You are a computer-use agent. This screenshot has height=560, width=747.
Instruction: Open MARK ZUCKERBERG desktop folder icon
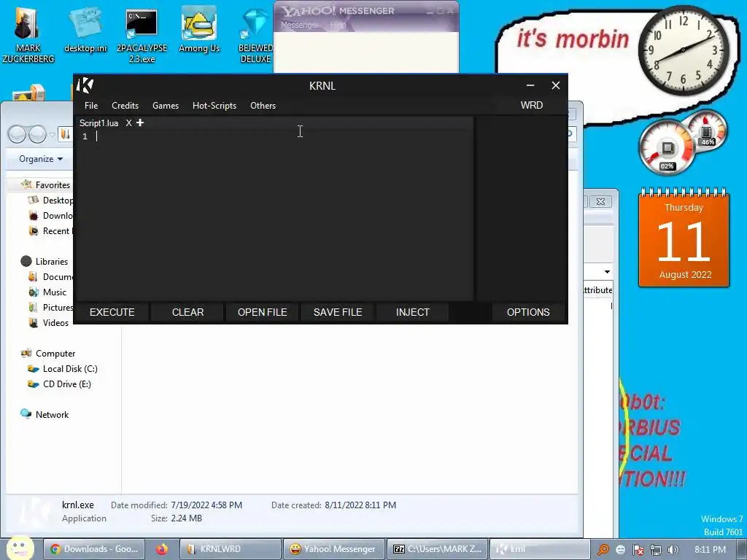coord(28,34)
